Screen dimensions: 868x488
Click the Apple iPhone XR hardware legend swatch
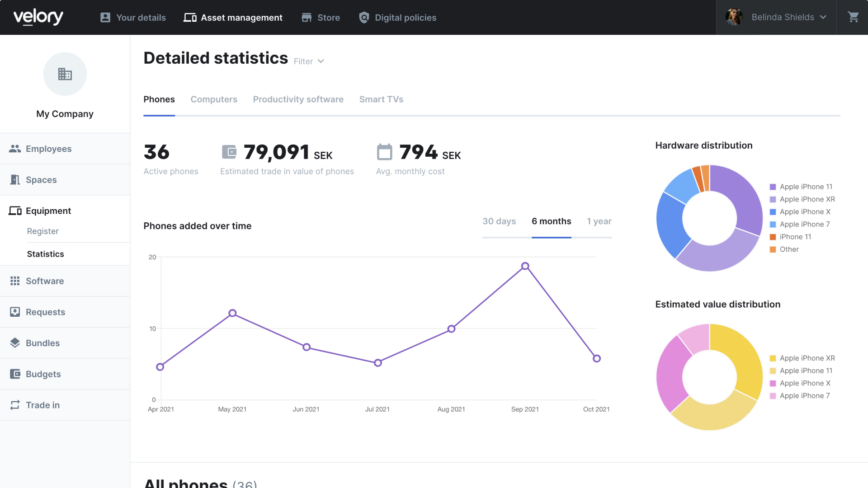click(773, 199)
